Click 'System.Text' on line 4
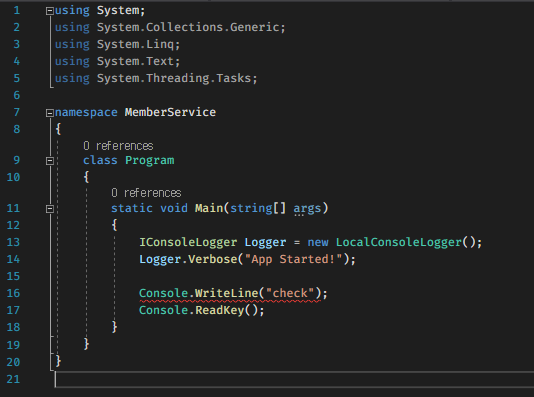 (x=135, y=61)
